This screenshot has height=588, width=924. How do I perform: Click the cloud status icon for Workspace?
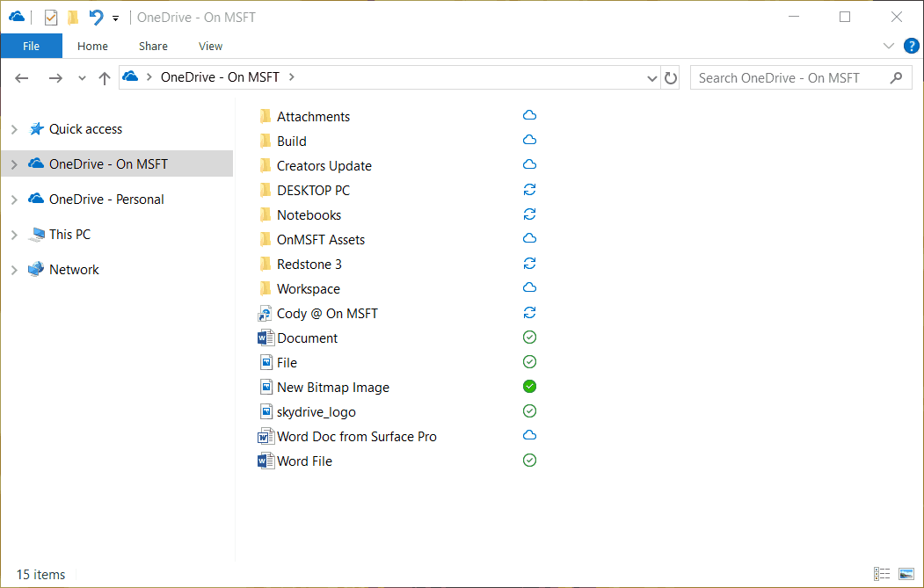[x=530, y=287]
